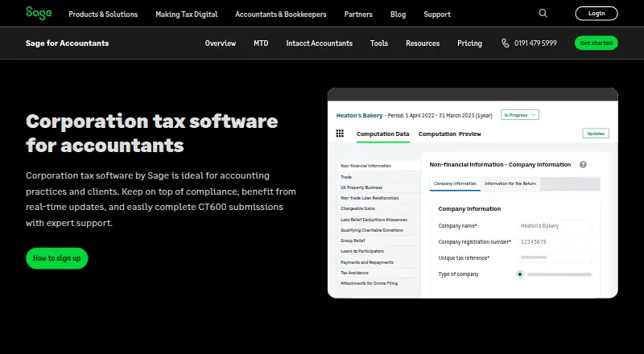Select Information for the Return tab
Screen dimensions: 644x354
pos(510,183)
